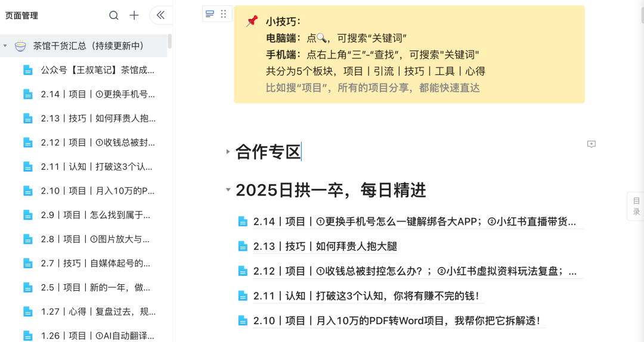The height and width of the screenshot is (342, 644).
Task: Click the 2025日拱一卒，每日精进 heading
Action: [330, 190]
